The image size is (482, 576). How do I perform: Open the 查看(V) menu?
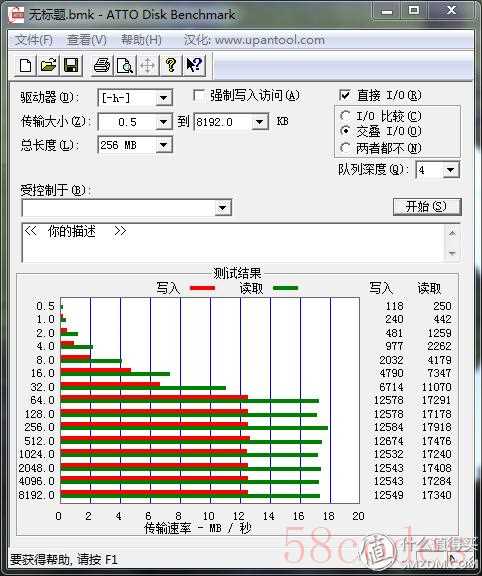[x=87, y=40]
